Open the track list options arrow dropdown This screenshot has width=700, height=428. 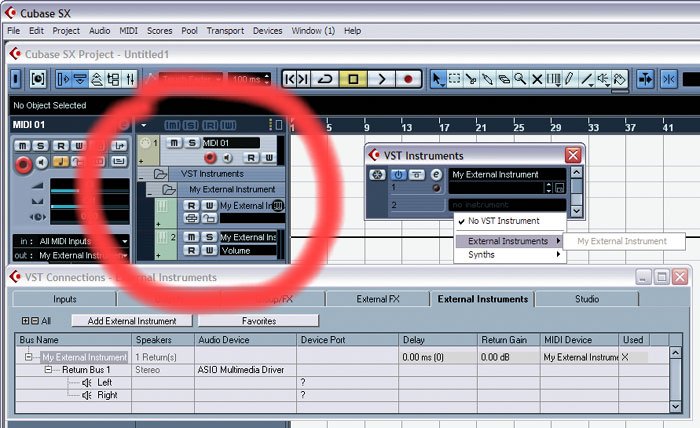[144, 125]
